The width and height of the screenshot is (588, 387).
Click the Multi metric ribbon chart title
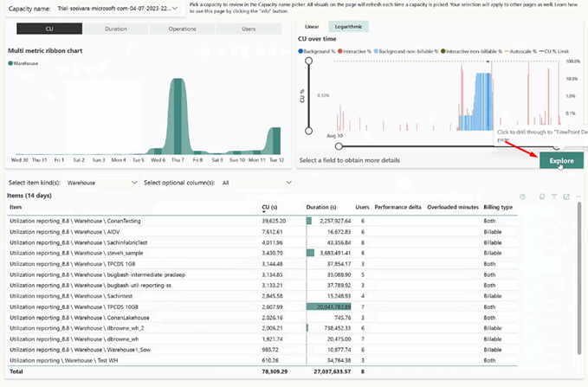tap(45, 50)
